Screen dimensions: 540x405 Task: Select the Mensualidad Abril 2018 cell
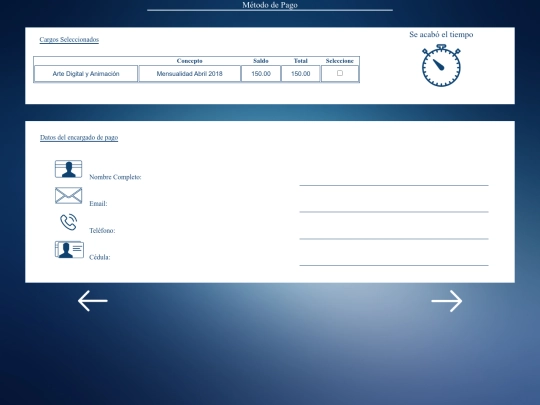click(x=189, y=74)
